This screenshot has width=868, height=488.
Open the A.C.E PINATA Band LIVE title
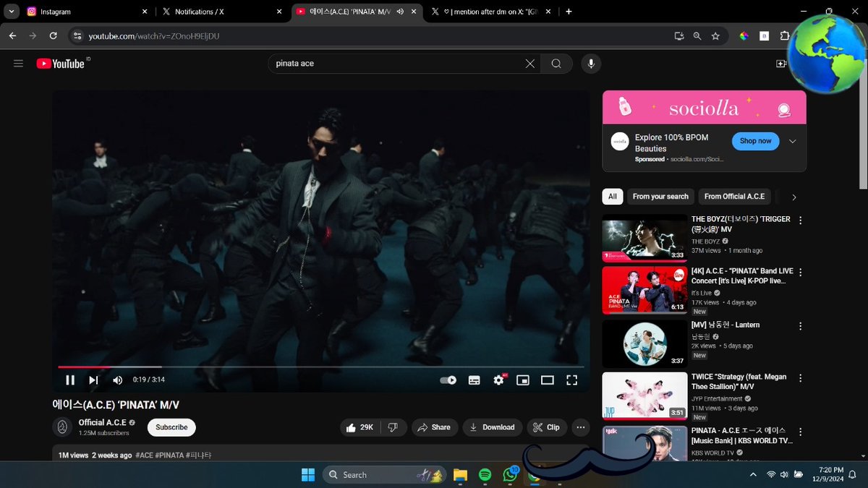pyautogui.click(x=742, y=275)
